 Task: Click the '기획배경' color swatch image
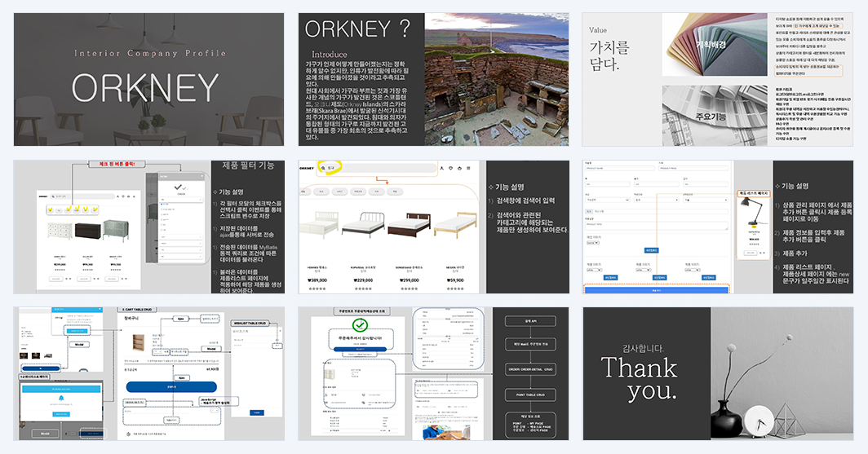(715, 45)
